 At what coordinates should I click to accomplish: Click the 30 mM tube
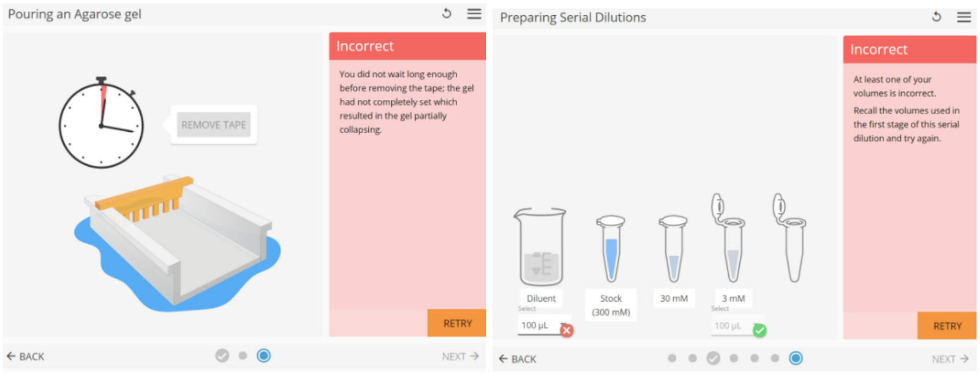coord(673,248)
